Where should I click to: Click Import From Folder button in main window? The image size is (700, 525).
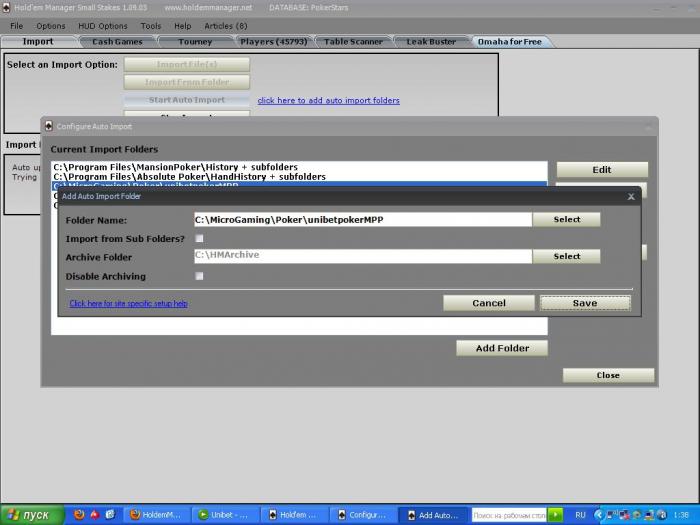point(187,82)
